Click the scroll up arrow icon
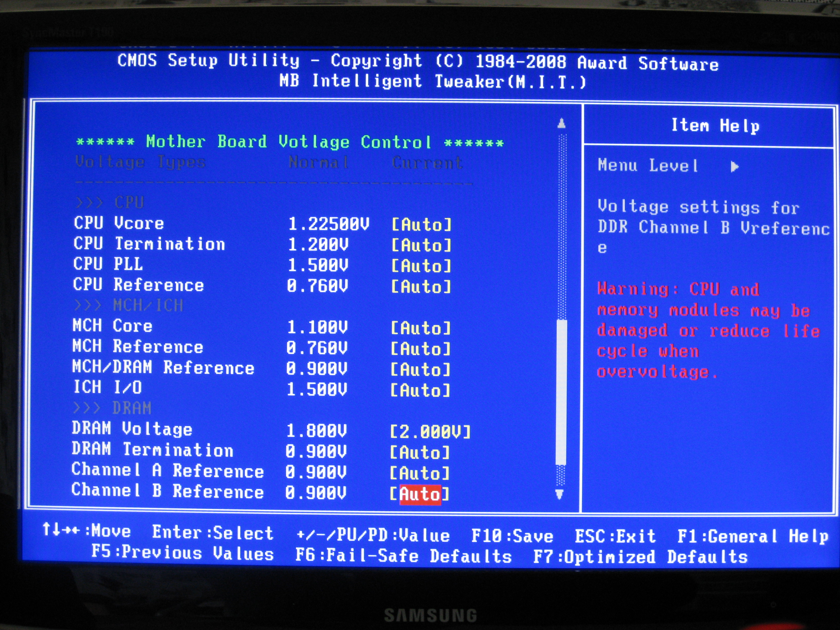Viewport: 840px width, 630px height. (562, 123)
